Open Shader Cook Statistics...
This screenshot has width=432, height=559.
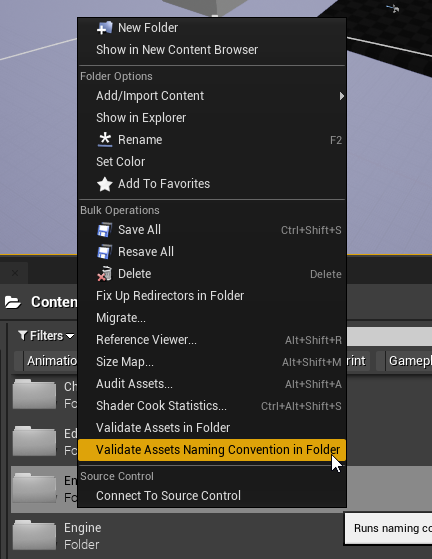[x=212, y=406]
